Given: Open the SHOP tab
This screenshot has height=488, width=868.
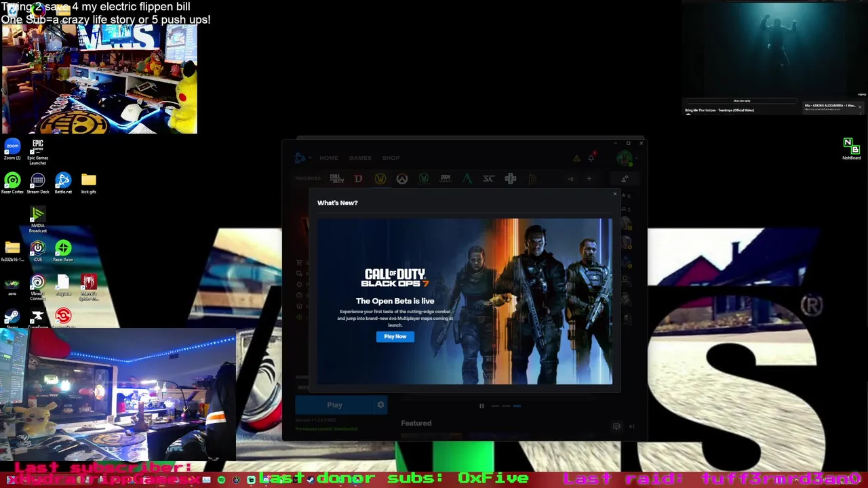Looking at the screenshot, I should tap(391, 158).
